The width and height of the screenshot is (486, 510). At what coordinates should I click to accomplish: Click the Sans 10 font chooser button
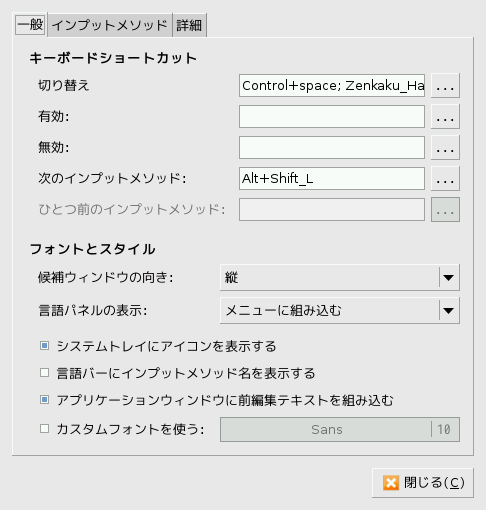tap(340, 429)
